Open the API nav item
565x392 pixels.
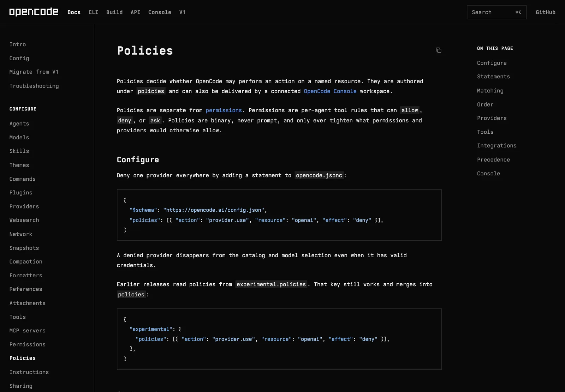tap(135, 12)
